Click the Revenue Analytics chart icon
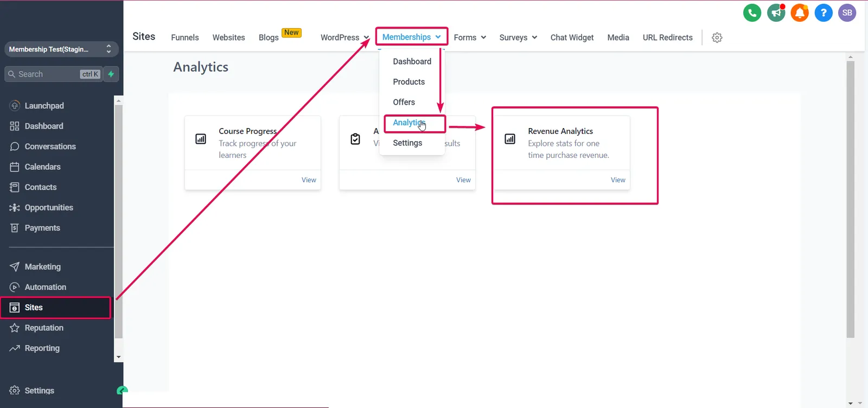This screenshot has height=408, width=868. (x=510, y=139)
